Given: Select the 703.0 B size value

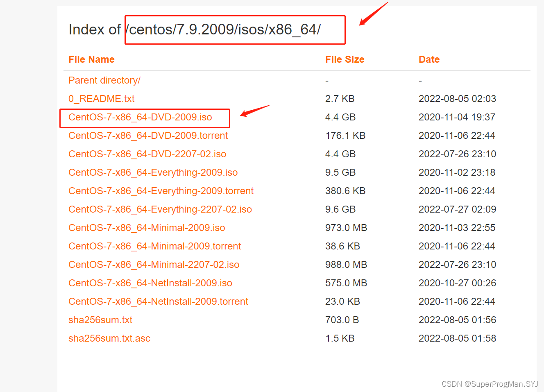Looking at the screenshot, I should pyautogui.click(x=342, y=320).
